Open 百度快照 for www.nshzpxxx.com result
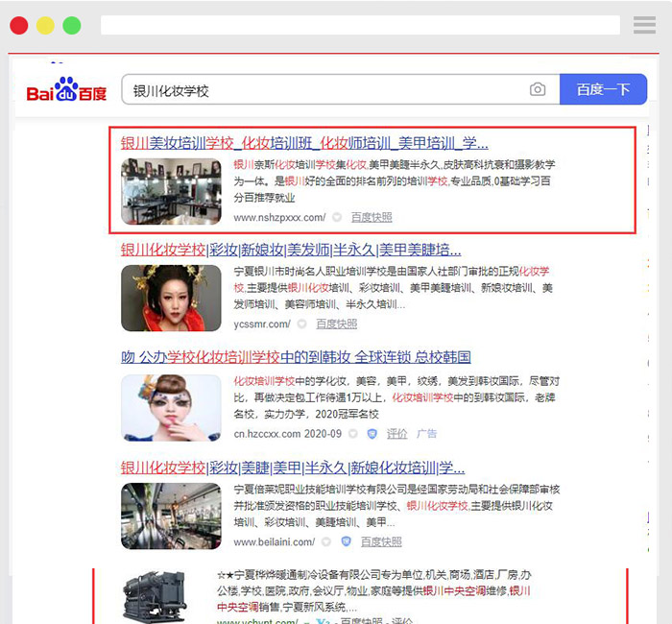672x624 pixels. click(x=372, y=218)
